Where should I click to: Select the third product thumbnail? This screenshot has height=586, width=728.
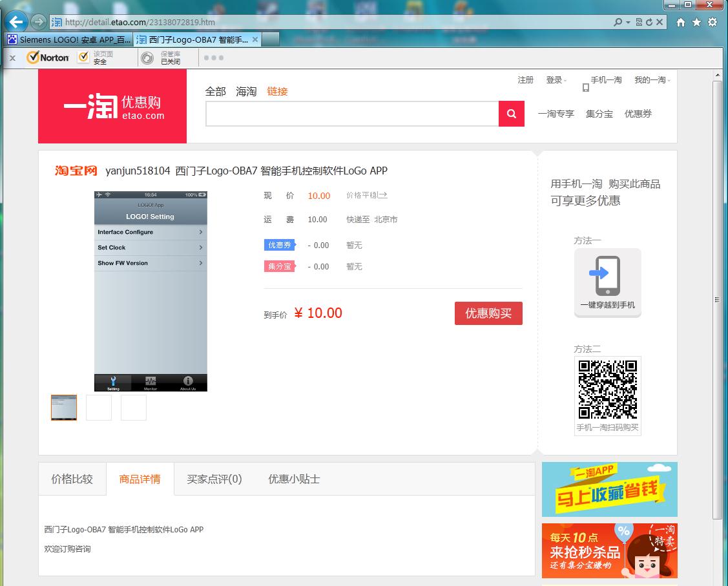tap(134, 408)
